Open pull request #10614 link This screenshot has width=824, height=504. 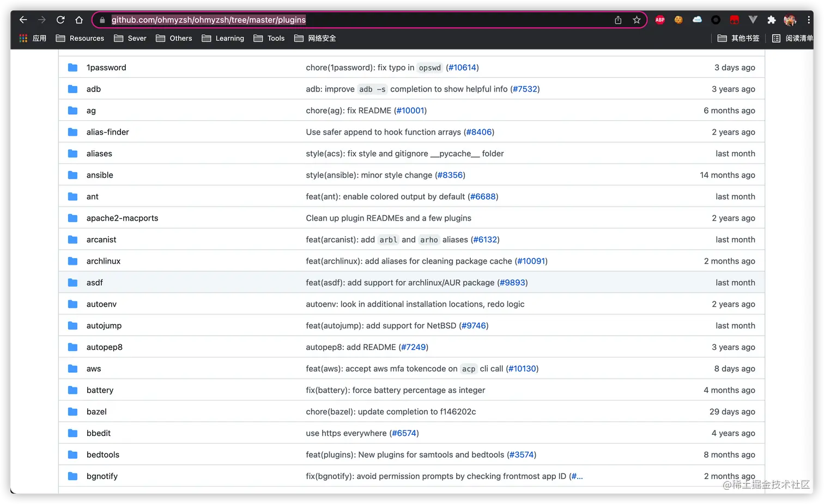point(462,68)
